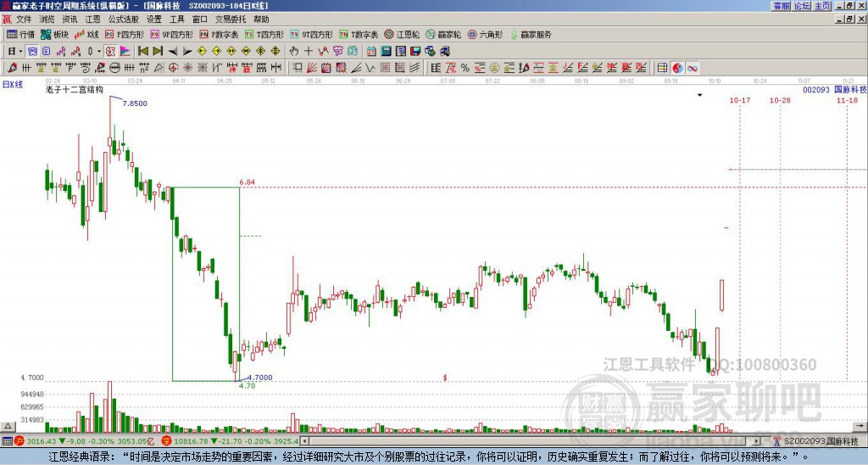Click the black left arrow icon
The width and height of the screenshot is (868, 465).
173,52
